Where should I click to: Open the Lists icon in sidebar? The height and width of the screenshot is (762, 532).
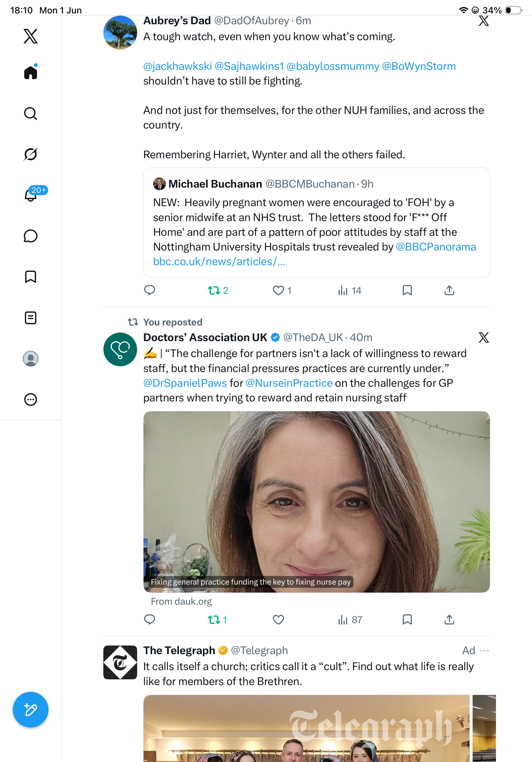point(31,318)
